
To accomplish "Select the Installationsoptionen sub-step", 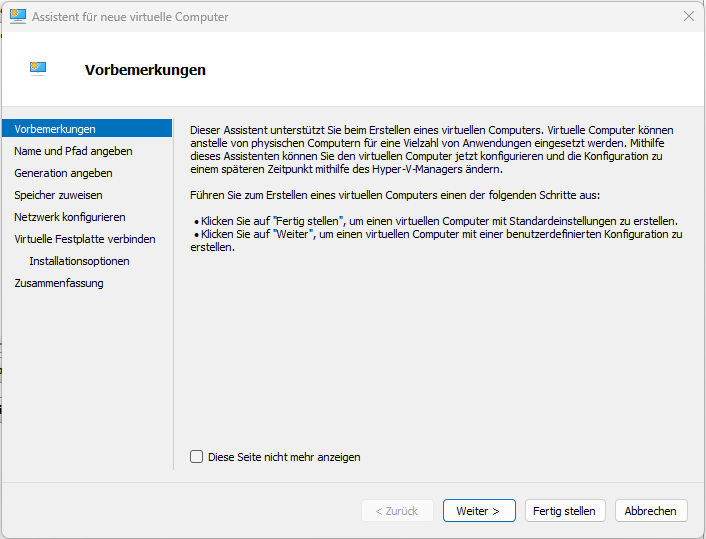I will coord(79,261).
